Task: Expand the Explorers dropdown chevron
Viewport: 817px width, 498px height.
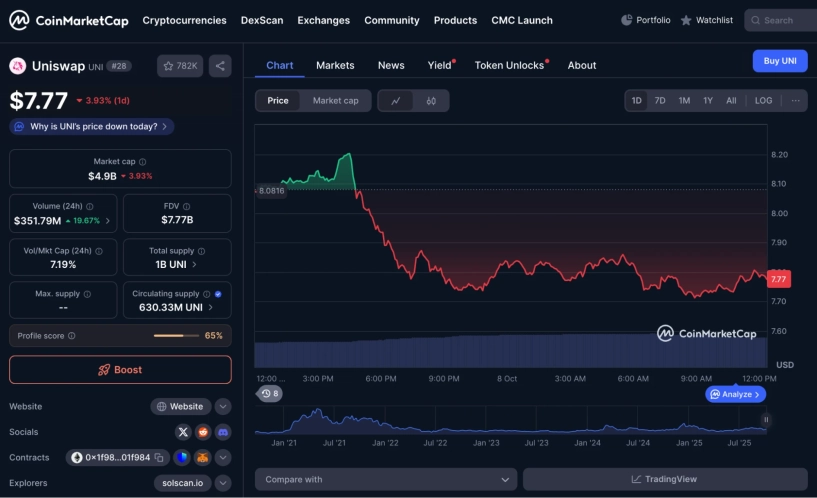Action: [223, 483]
